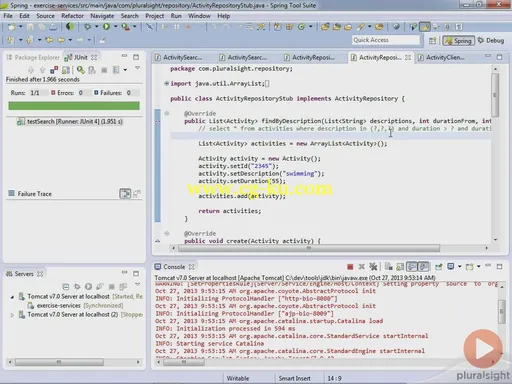This screenshot has width=512, height=384.
Task: Toggle Scroll Lock in the Console toolbar
Action: pos(400,267)
